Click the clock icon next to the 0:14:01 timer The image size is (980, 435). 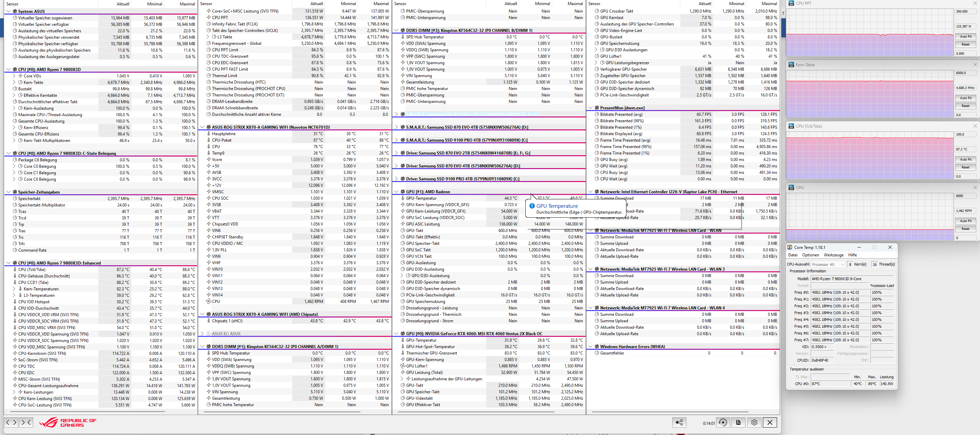point(723,422)
